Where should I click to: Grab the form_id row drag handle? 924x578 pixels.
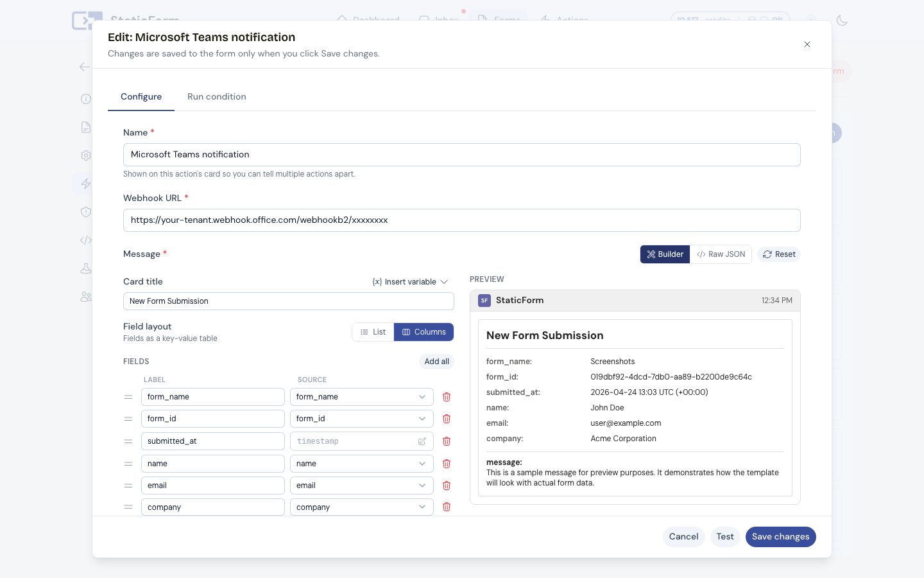pyautogui.click(x=128, y=419)
